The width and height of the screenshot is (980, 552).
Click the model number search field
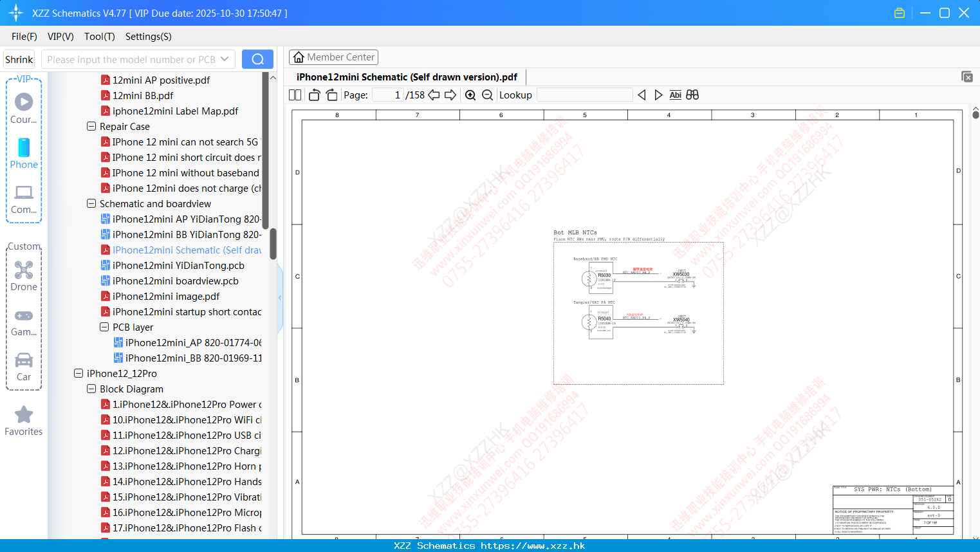pyautogui.click(x=131, y=59)
